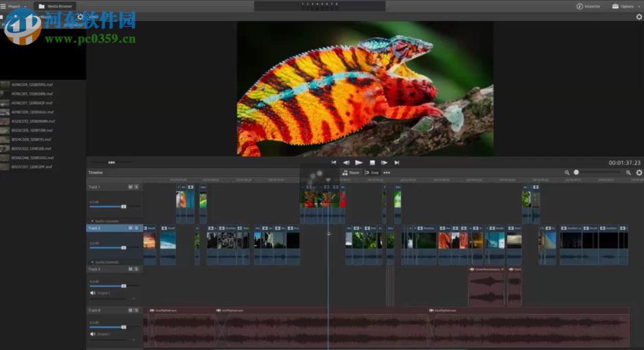Select first audio clip on Track 4

pyautogui.click(x=181, y=326)
